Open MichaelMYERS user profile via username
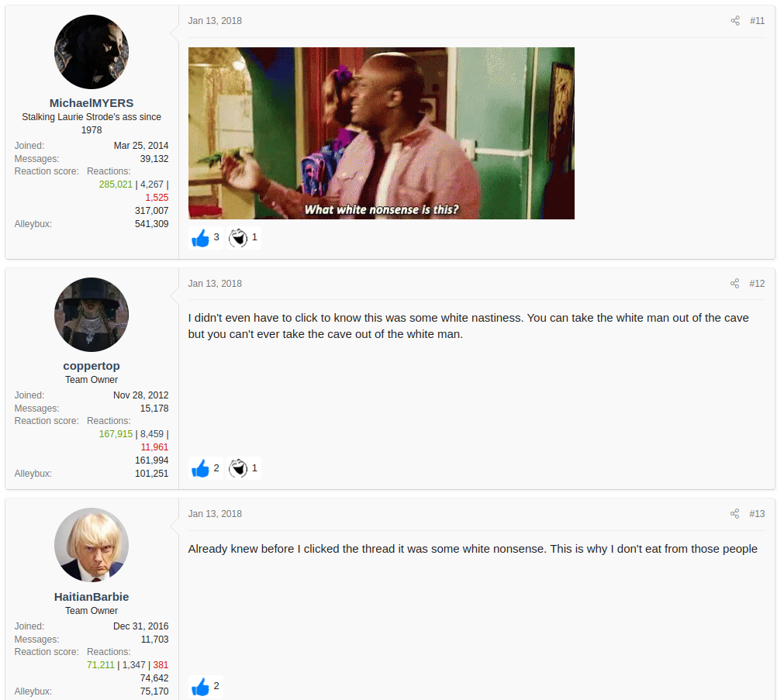Screen dimensions: 784x700 click(x=92, y=103)
